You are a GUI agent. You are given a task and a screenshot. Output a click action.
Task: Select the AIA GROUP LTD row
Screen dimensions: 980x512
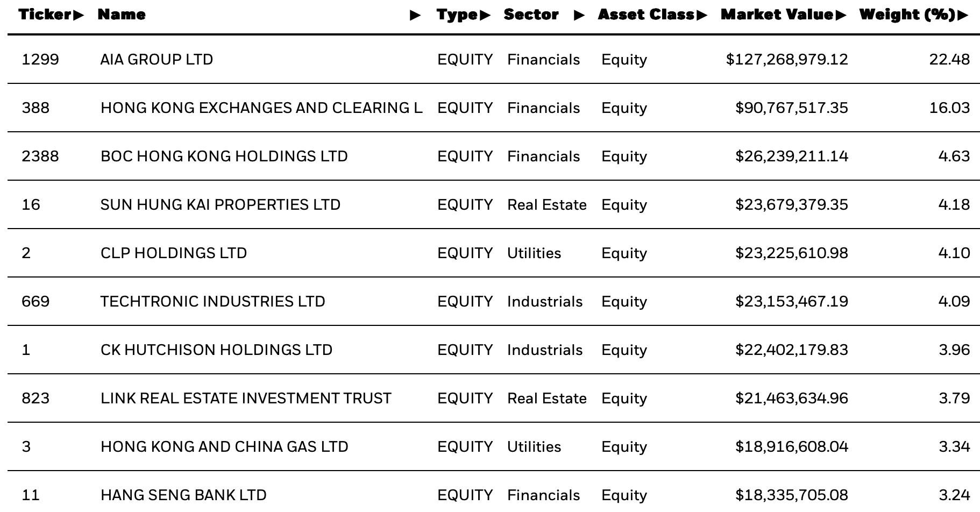click(494, 60)
